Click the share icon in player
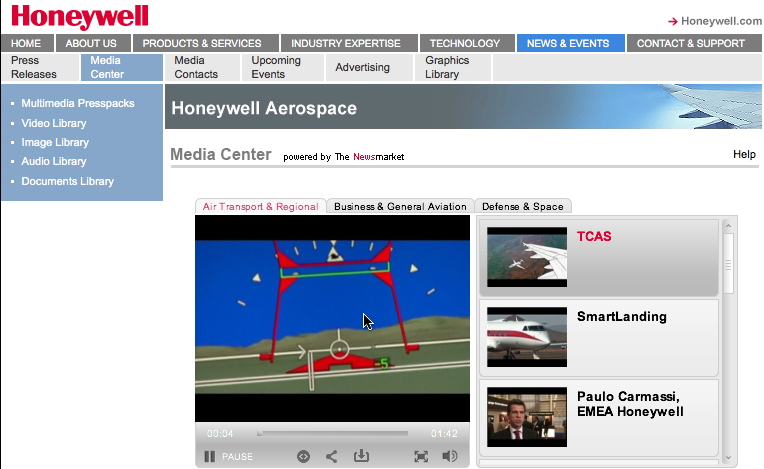This screenshot has width=764, height=469. [x=332, y=456]
